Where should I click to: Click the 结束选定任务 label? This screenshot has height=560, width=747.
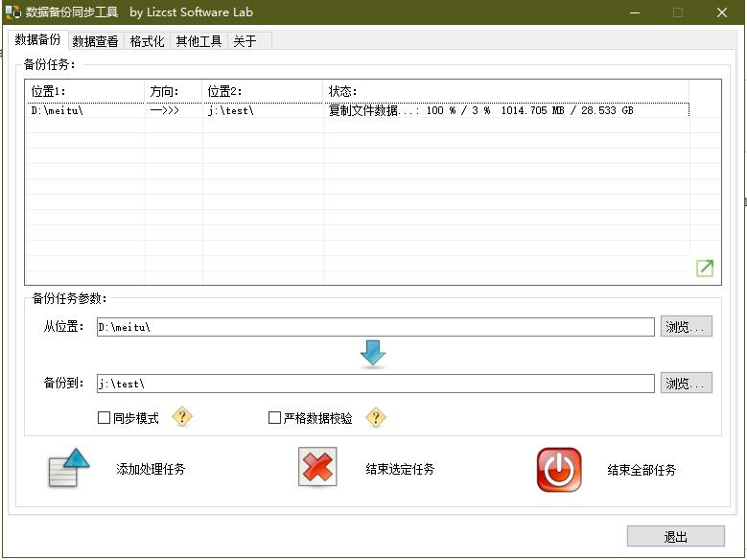(x=400, y=469)
